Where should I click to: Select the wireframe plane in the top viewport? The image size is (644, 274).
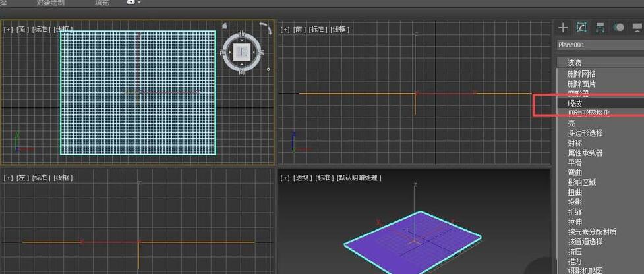(x=138, y=93)
